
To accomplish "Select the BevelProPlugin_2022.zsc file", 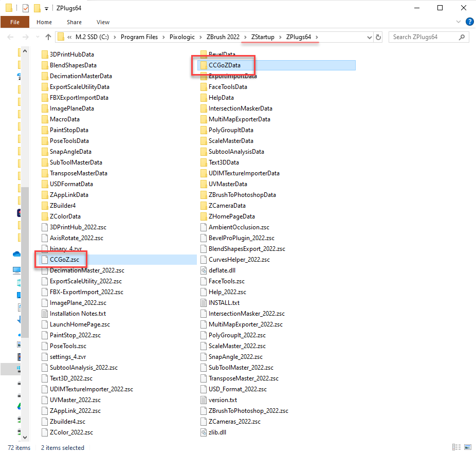I will 237,238.
